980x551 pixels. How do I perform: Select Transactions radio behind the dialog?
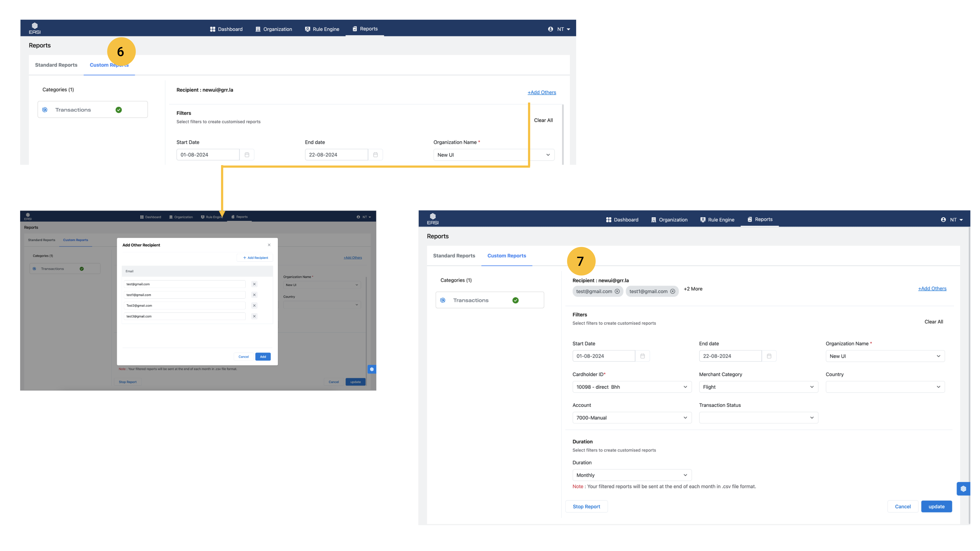point(34,269)
